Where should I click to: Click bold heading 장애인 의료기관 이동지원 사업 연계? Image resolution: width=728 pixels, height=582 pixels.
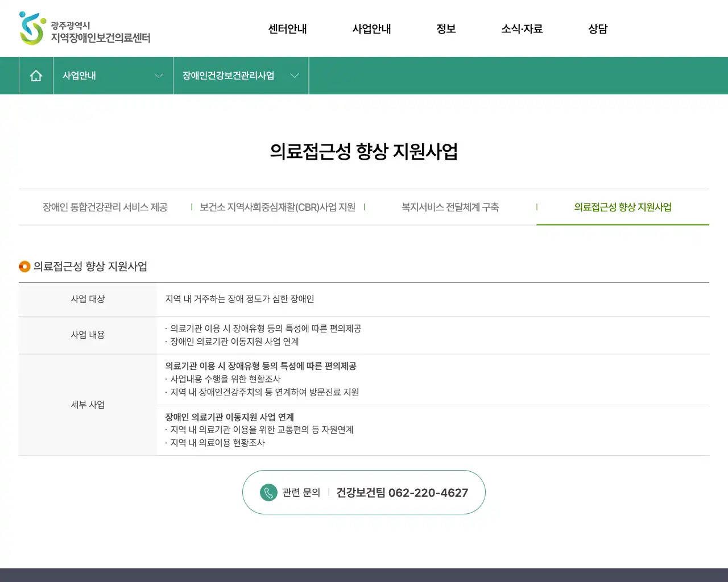coord(230,417)
